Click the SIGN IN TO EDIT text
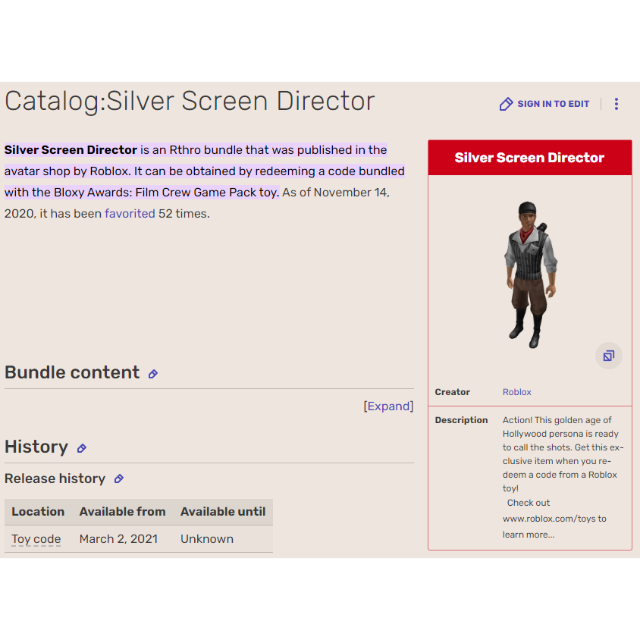 (x=553, y=104)
